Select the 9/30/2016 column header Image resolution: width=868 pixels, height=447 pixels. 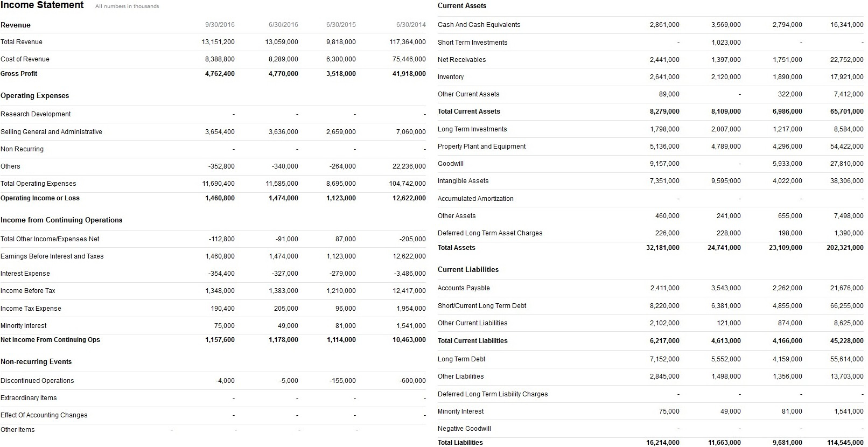pyautogui.click(x=220, y=25)
